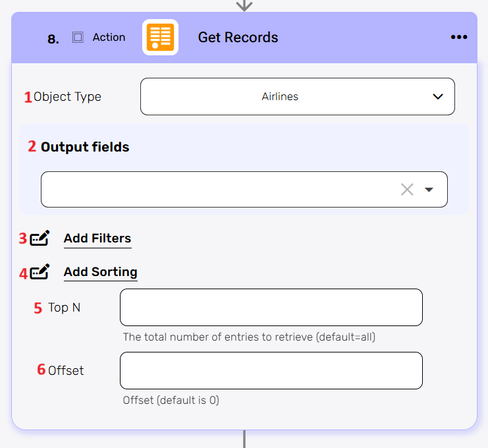488x448 pixels.
Task: Clear Output fields with the X icon
Action: pos(407,190)
